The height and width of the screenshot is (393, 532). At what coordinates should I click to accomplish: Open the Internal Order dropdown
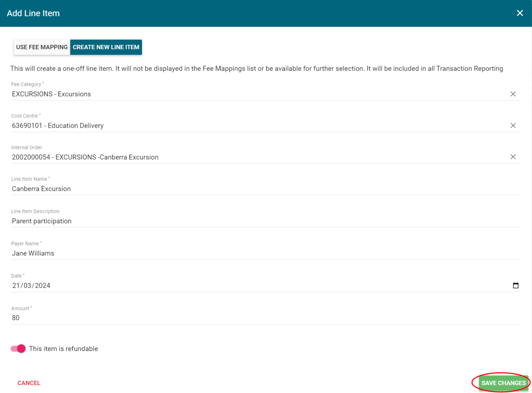pyautogui.click(x=249, y=157)
